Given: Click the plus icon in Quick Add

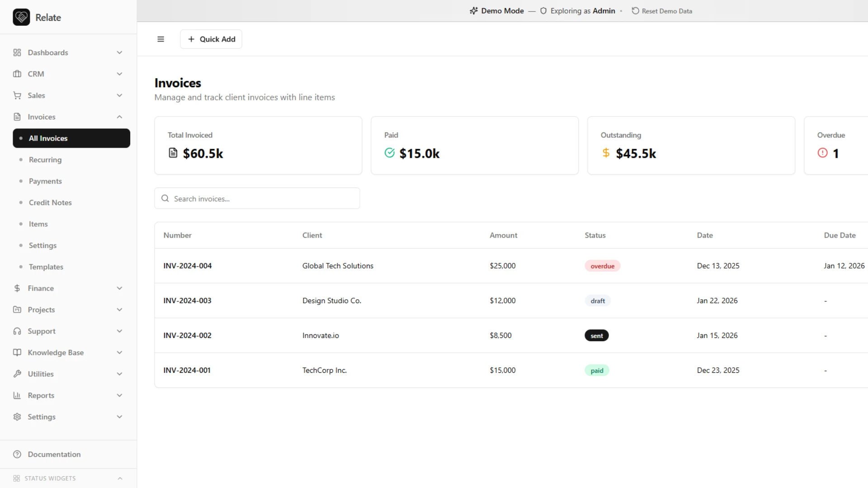Looking at the screenshot, I should click(191, 39).
